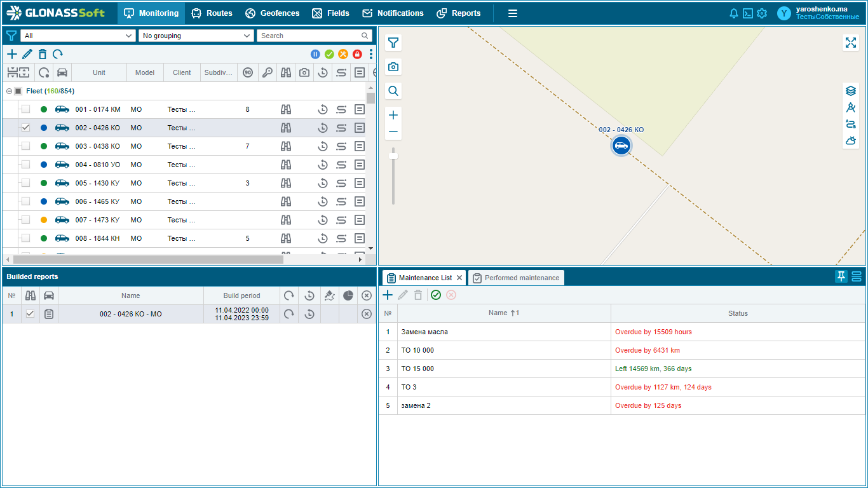The width and height of the screenshot is (868, 488).
Task: Take map snapshot with camera icon
Action: pos(393,67)
